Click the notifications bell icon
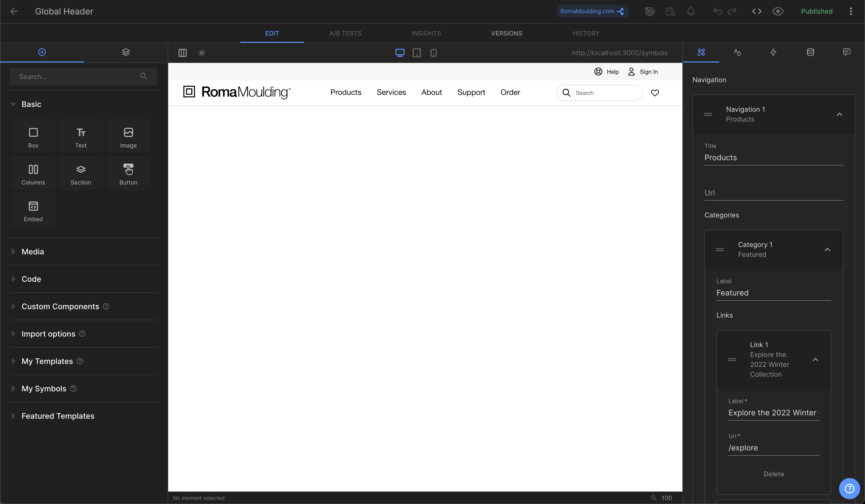The height and width of the screenshot is (504, 865). click(691, 11)
